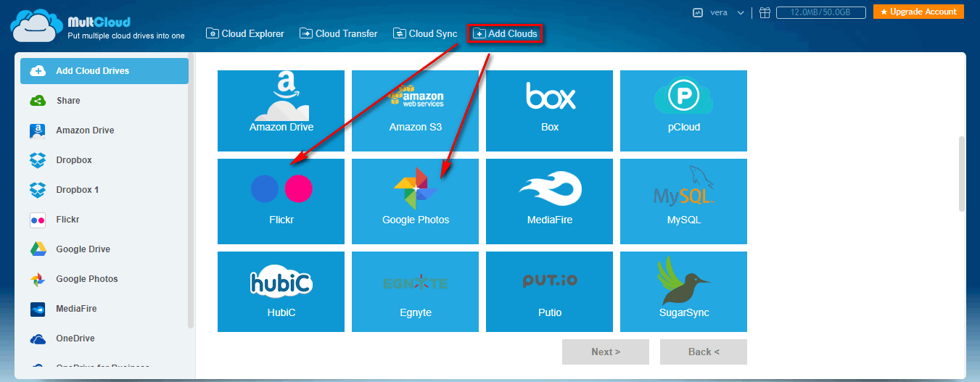Open Google Drive in the sidebar
980x382 pixels.
tap(104, 249)
